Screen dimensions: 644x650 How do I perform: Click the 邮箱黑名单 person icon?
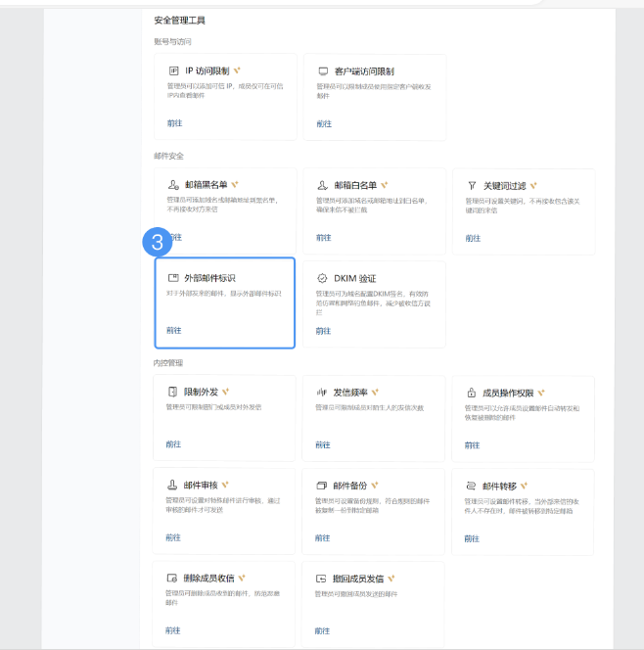click(173, 185)
